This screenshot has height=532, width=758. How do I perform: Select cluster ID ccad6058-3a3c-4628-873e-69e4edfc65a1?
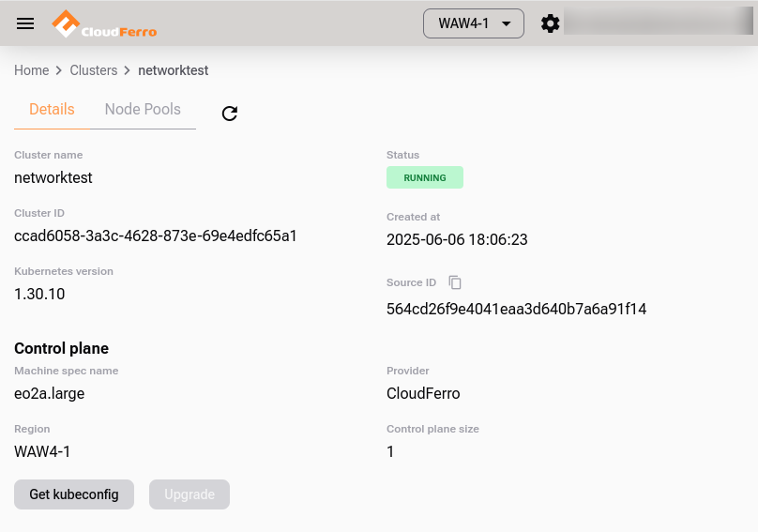[156, 236]
